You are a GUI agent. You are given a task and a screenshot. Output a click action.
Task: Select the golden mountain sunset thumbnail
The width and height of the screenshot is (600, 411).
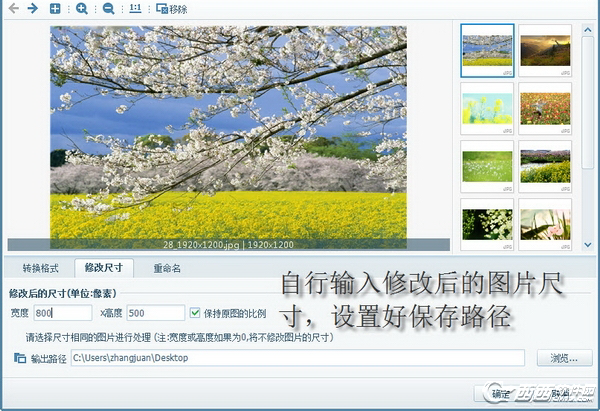(x=545, y=51)
